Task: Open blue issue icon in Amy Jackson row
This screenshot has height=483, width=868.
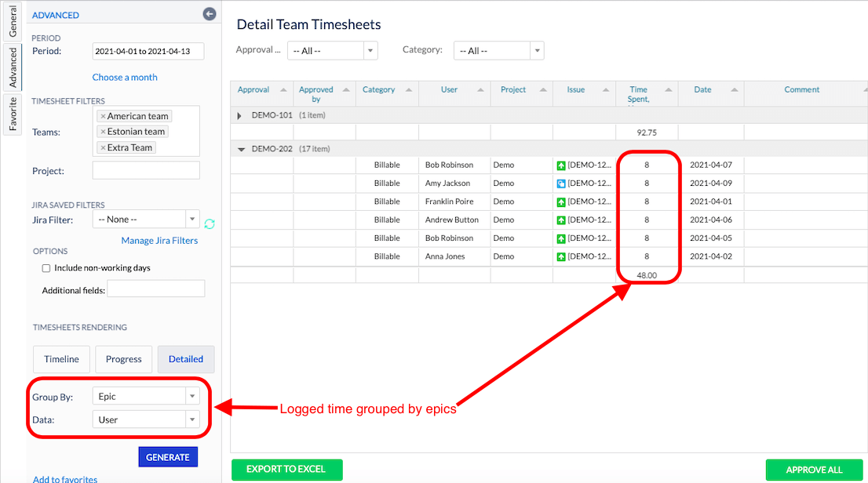Action: point(561,183)
